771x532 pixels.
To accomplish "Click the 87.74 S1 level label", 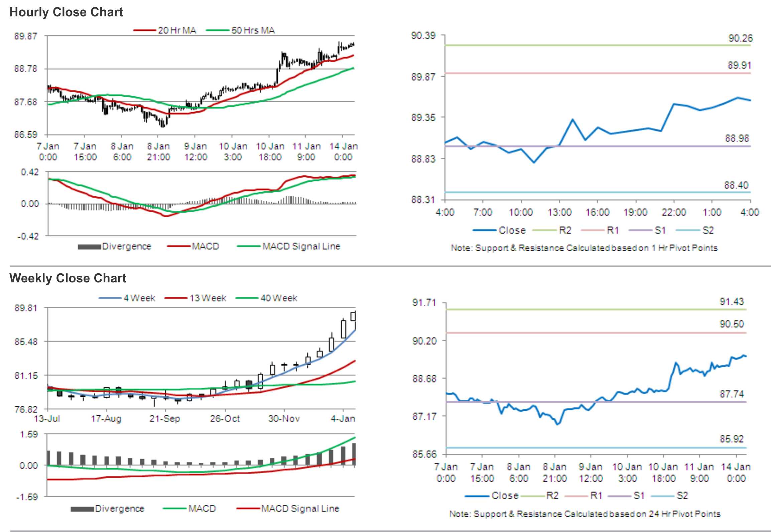I will 732,394.
